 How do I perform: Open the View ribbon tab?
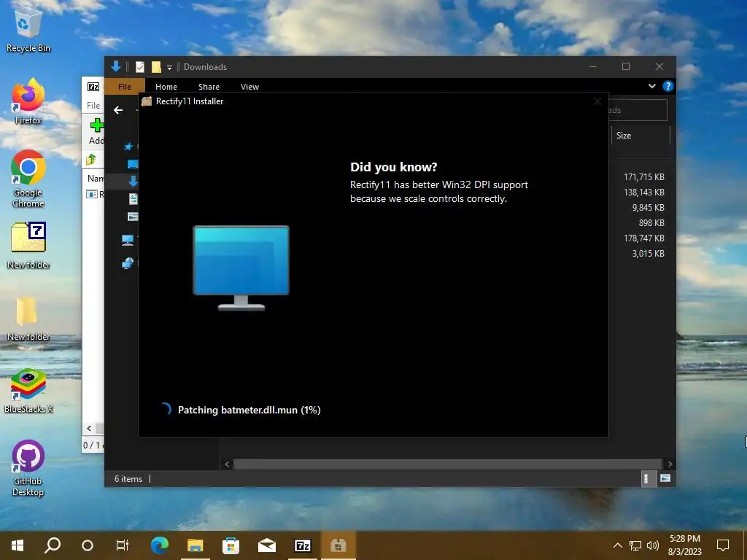click(249, 87)
